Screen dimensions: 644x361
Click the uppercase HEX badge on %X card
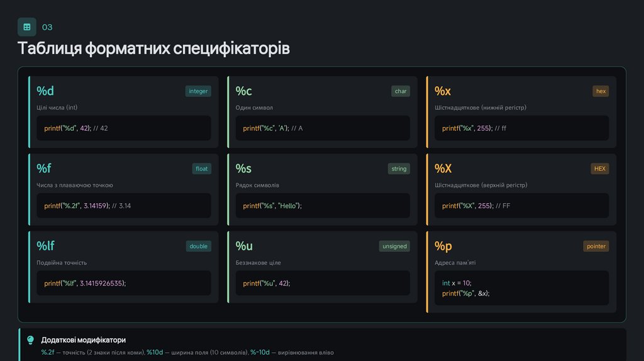pyautogui.click(x=599, y=169)
